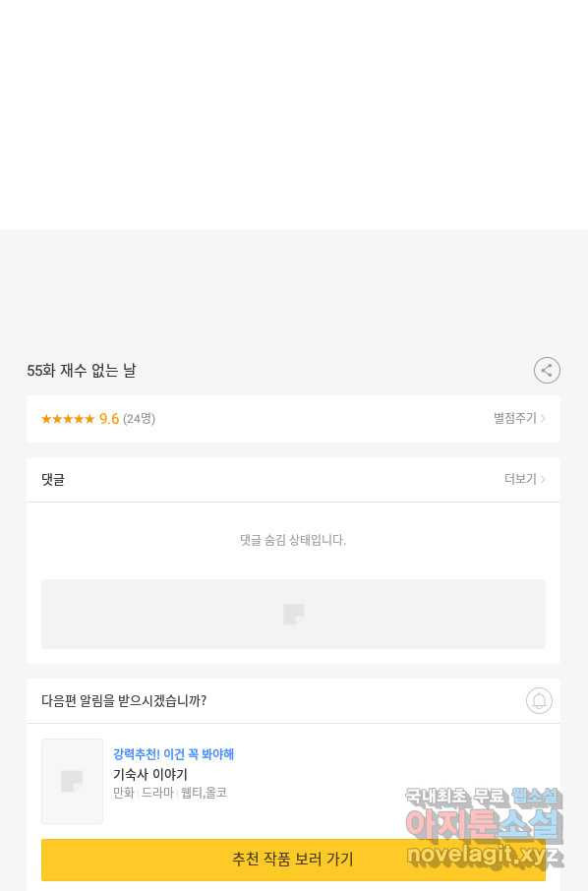
Task: Click the five-star rating icons
Action: pos(68,419)
